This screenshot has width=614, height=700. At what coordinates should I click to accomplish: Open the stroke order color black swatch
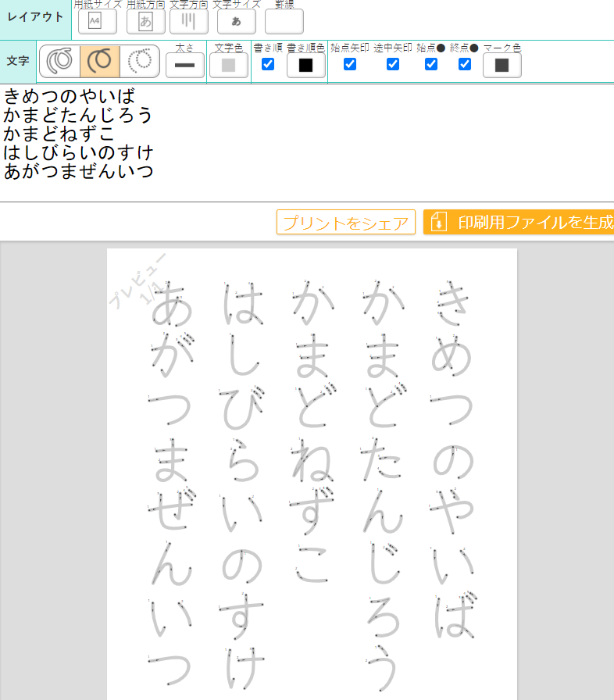[305, 66]
